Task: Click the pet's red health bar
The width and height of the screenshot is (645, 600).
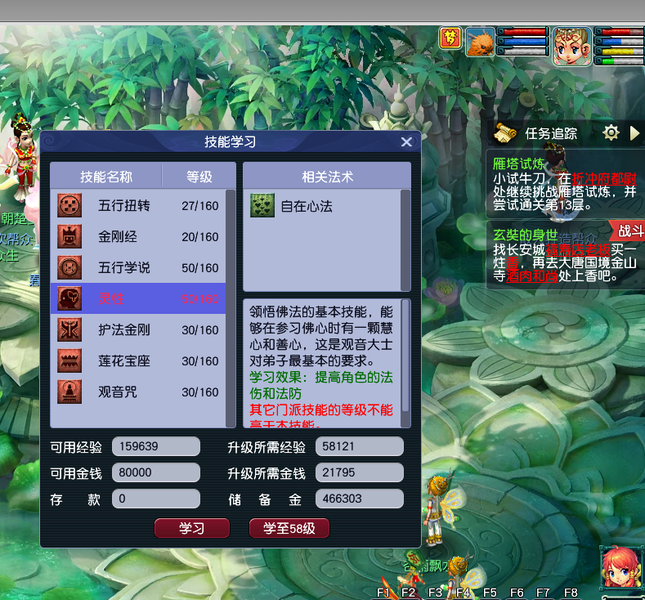Action: click(523, 32)
